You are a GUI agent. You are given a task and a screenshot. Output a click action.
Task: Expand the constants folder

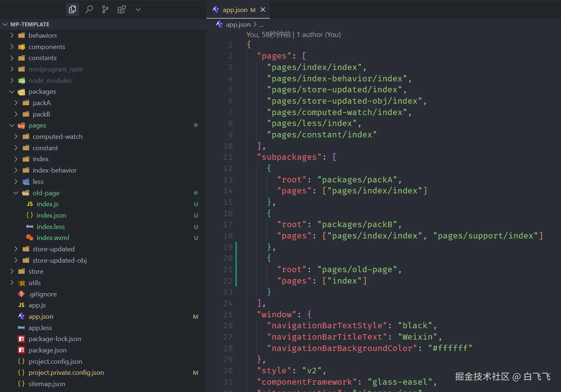(x=12, y=58)
